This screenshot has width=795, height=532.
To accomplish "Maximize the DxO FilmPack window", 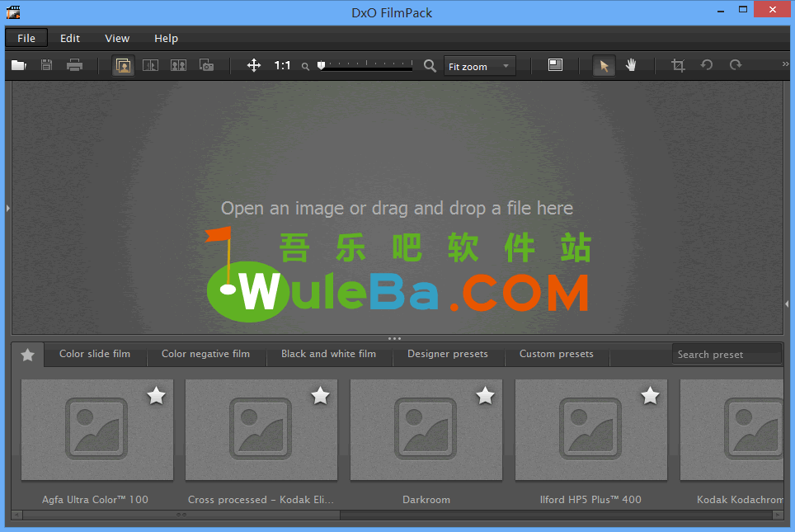I will pos(743,10).
